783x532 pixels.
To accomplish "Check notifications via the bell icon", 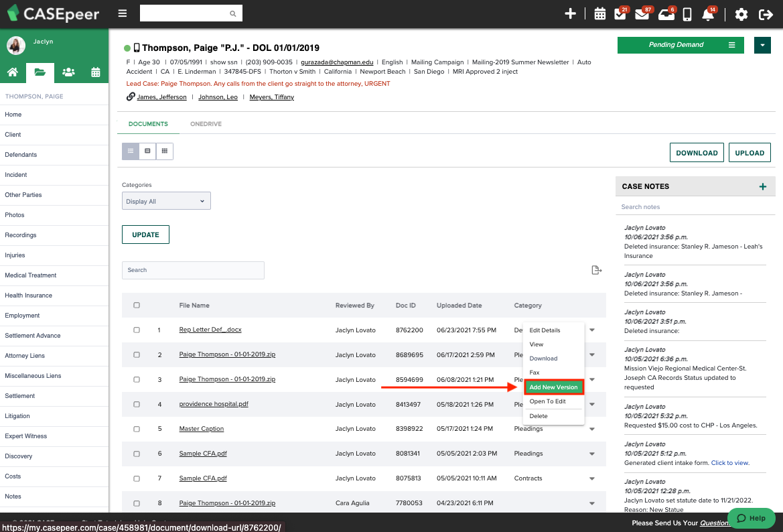I will (x=708, y=13).
